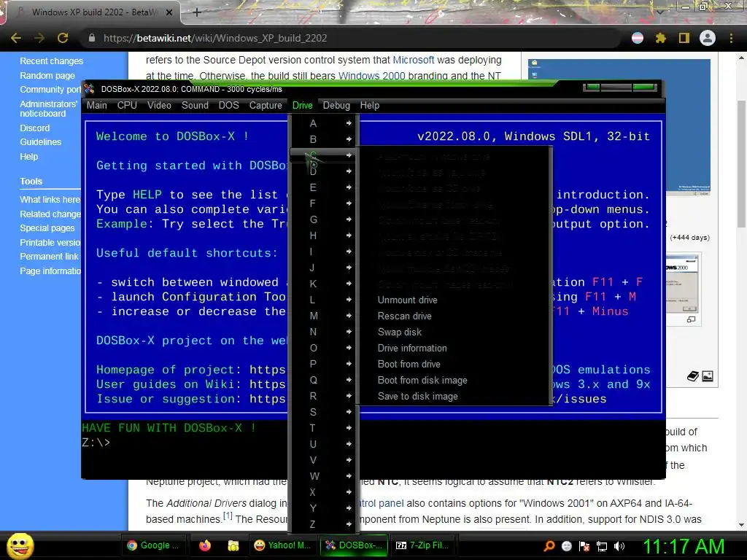Follow the Windows 2000 article link

[x=371, y=76]
